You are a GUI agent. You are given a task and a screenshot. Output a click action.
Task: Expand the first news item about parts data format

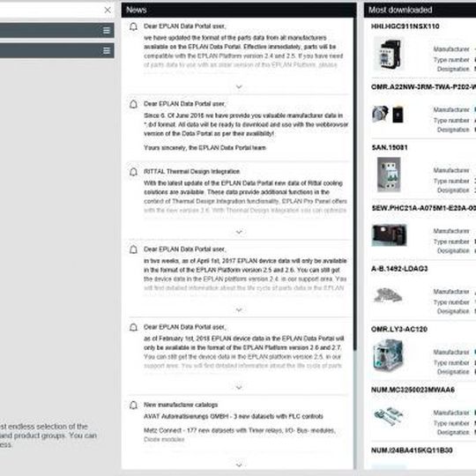click(x=239, y=86)
